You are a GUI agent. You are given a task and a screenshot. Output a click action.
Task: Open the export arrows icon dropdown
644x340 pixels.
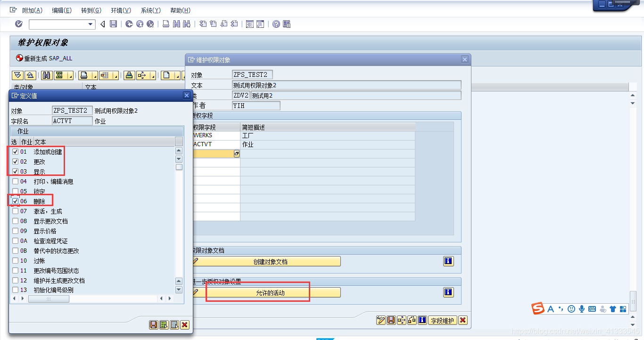coord(154,76)
